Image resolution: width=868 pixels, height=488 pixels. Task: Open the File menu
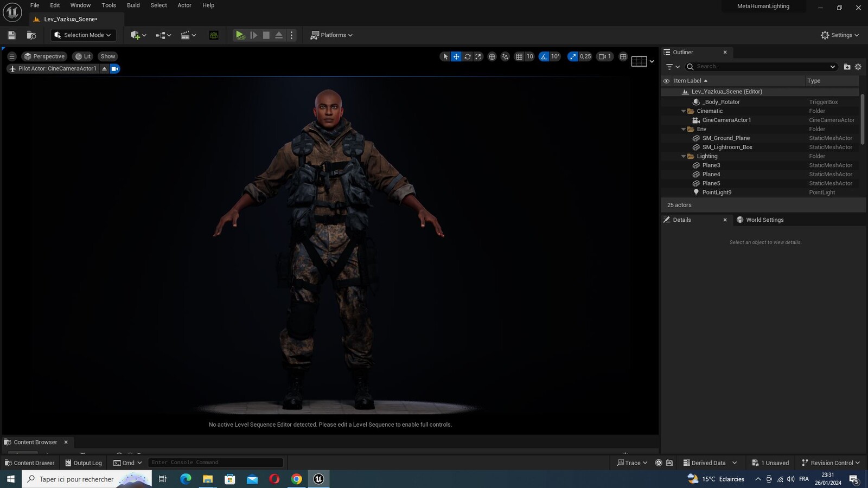pyautogui.click(x=35, y=5)
